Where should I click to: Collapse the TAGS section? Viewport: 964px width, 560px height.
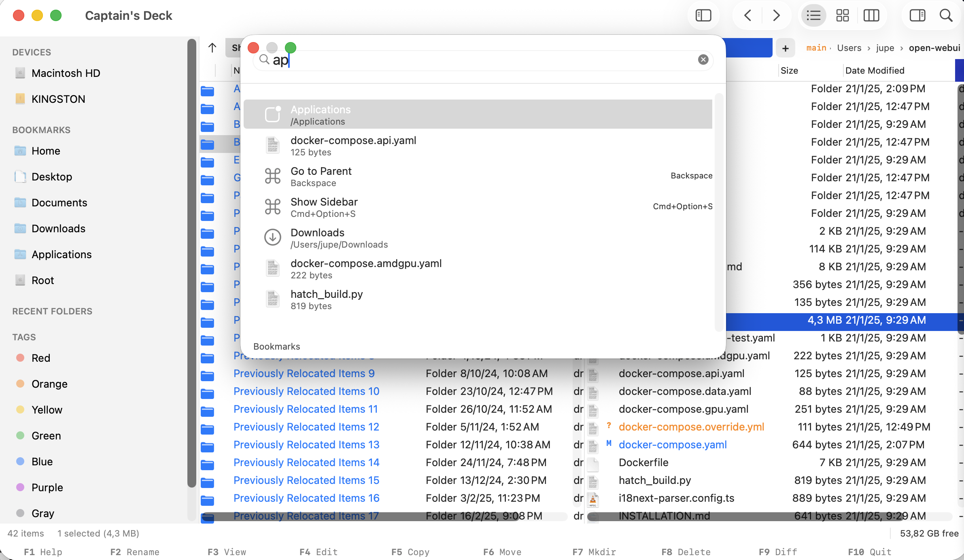coord(24,337)
